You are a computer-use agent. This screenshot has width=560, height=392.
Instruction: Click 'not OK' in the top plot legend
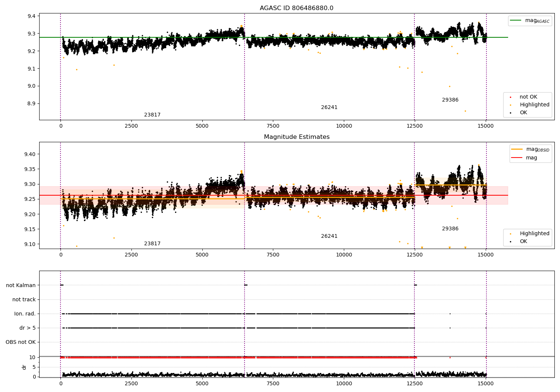point(528,97)
